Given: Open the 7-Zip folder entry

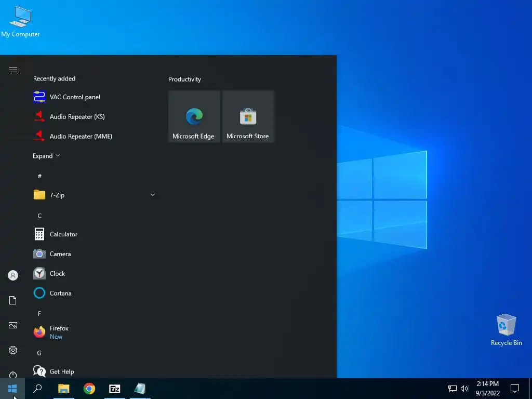Looking at the screenshot, I should (95, 195).
